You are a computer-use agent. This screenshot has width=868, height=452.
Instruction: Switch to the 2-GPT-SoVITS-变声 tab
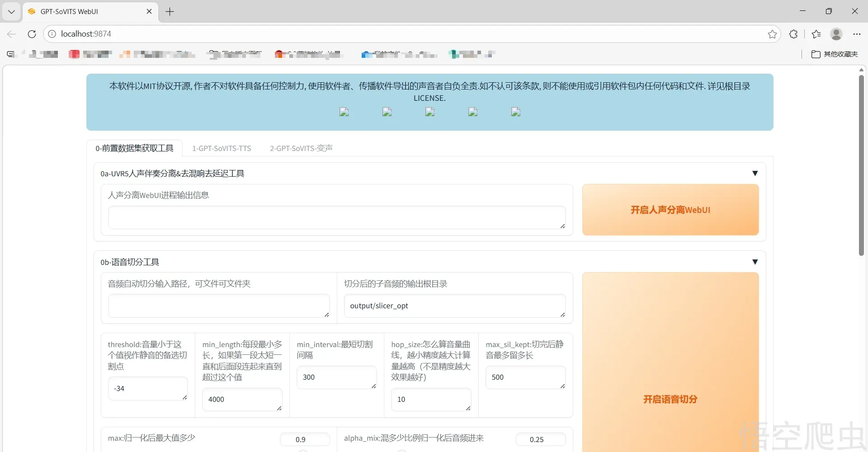(x=301, y=148)
